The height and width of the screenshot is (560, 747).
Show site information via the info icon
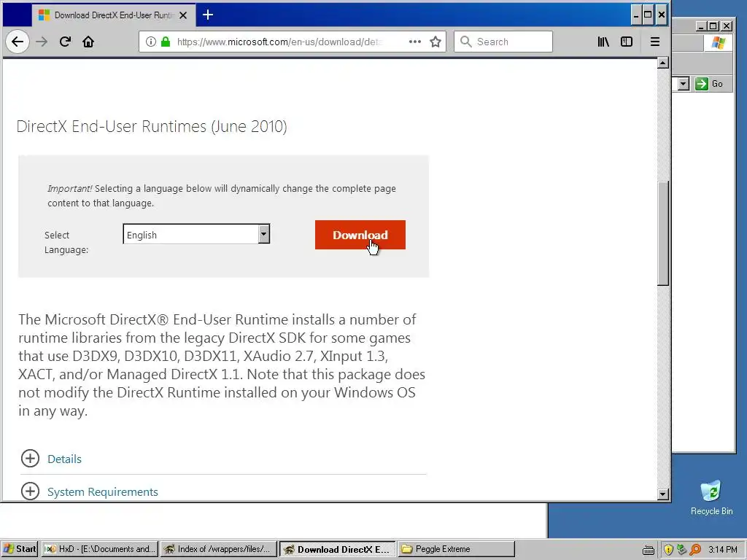(x=150, y=42)
